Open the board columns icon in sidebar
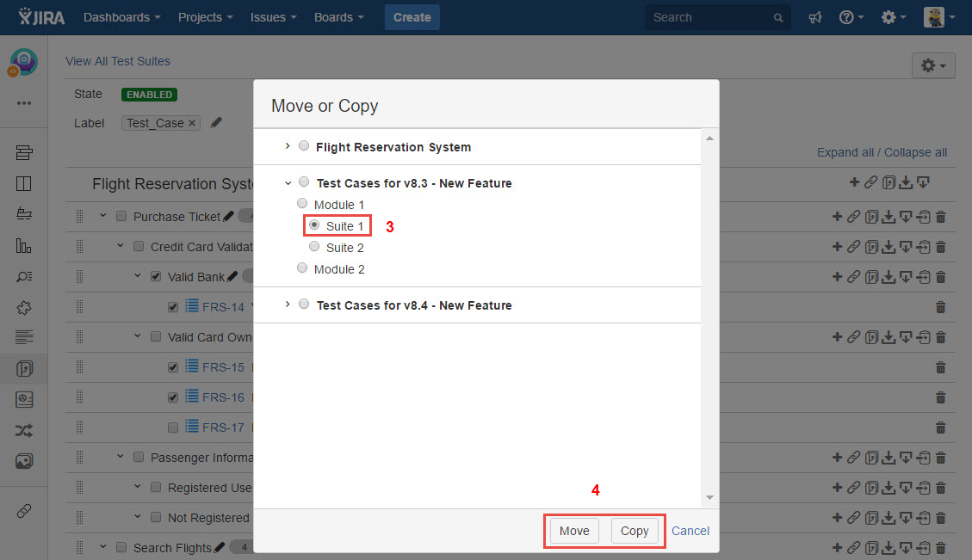 [x=24, y=183]
